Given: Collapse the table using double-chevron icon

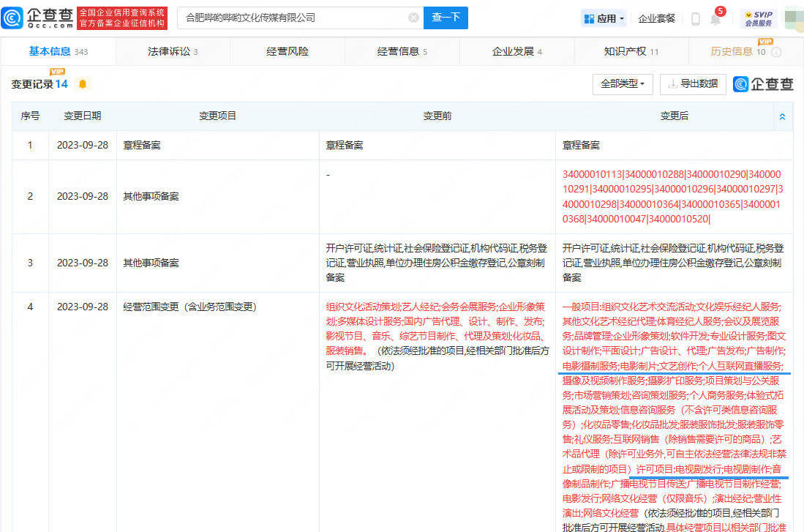Looking at the screenshot, I should coord(782,116).
